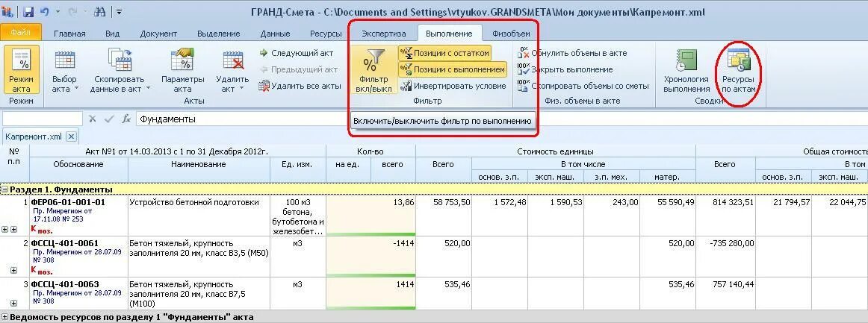Switch to the Физобъем ribbon tab
Screen dimensions: 868x323
(x=511, y=34)
